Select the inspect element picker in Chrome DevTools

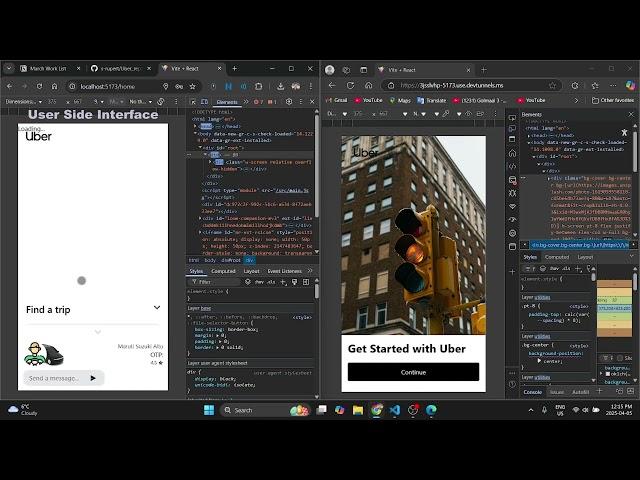[193, 102]
